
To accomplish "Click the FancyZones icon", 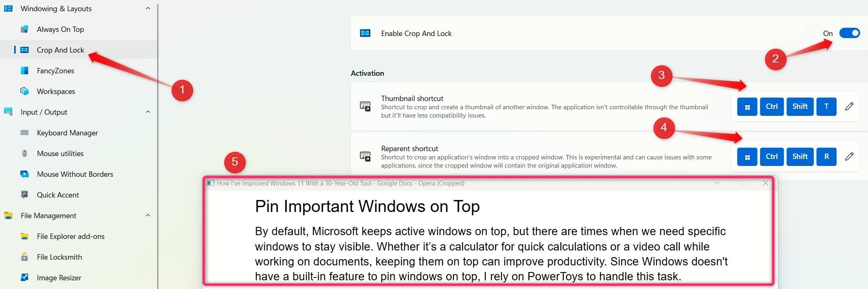I will 24,70.
